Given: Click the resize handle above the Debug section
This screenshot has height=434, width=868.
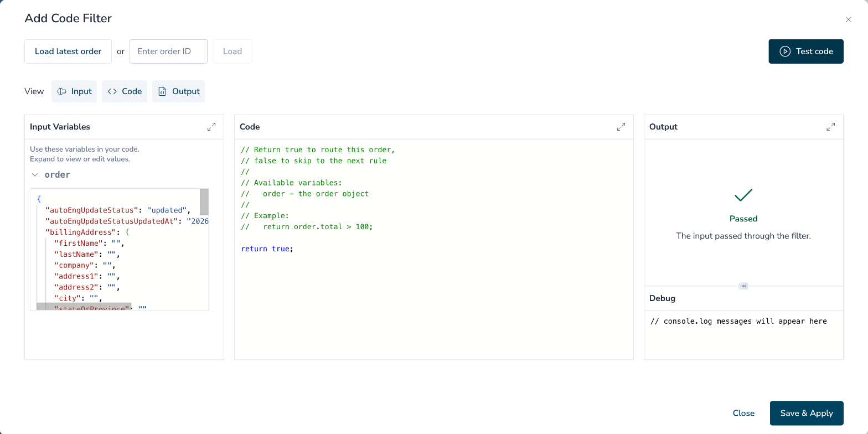Looking at the screenshot, I should 743,286.
